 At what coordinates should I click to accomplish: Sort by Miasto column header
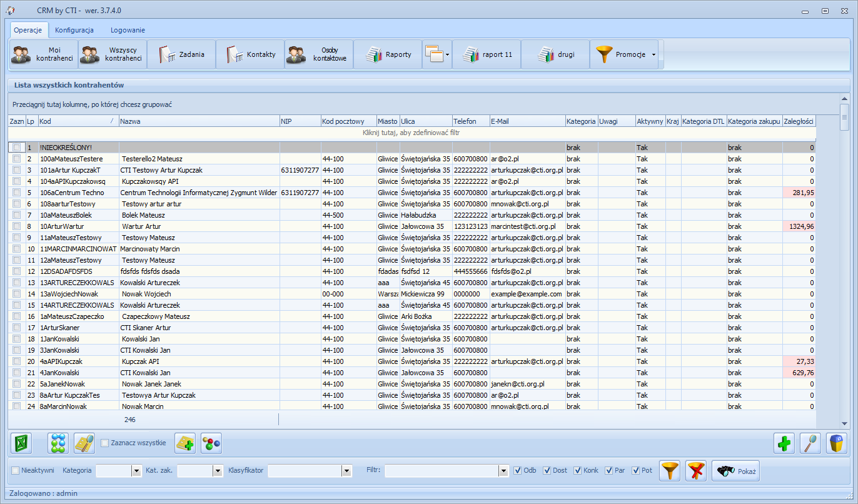point(388,121)
